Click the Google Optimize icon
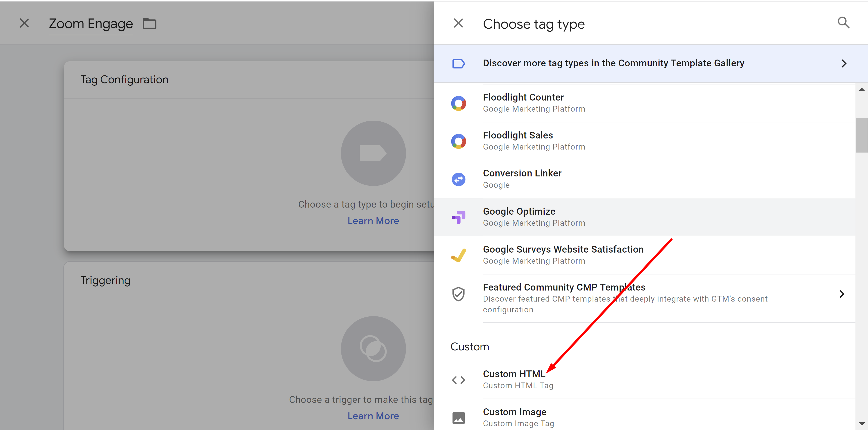 pyautogui.click(x=458, y=217)
